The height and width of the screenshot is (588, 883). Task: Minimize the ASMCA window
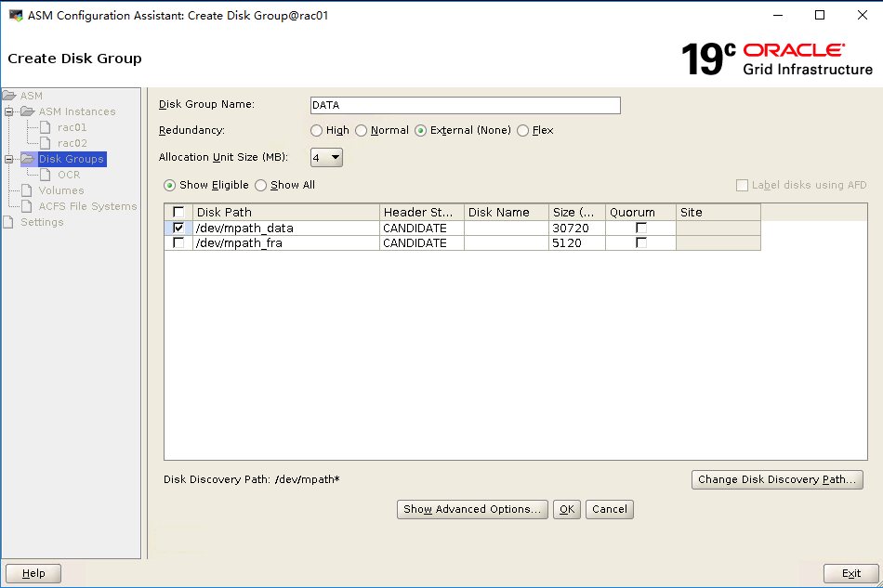[x=778, y=15]
